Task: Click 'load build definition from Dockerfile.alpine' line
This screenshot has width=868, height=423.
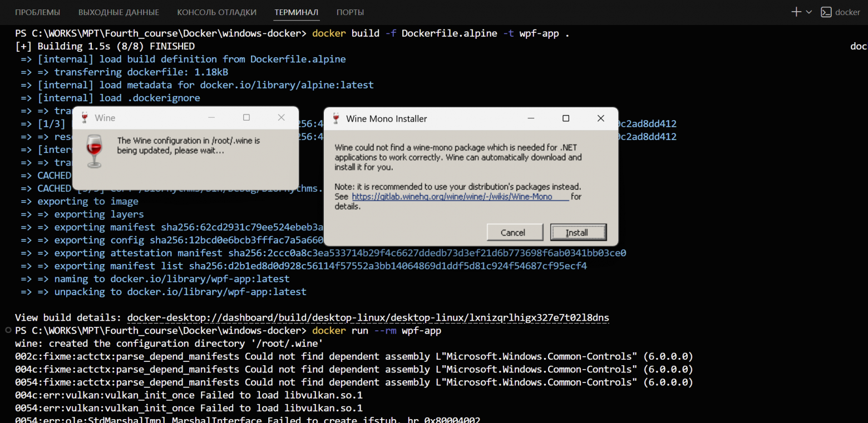Action: [183, 59]
